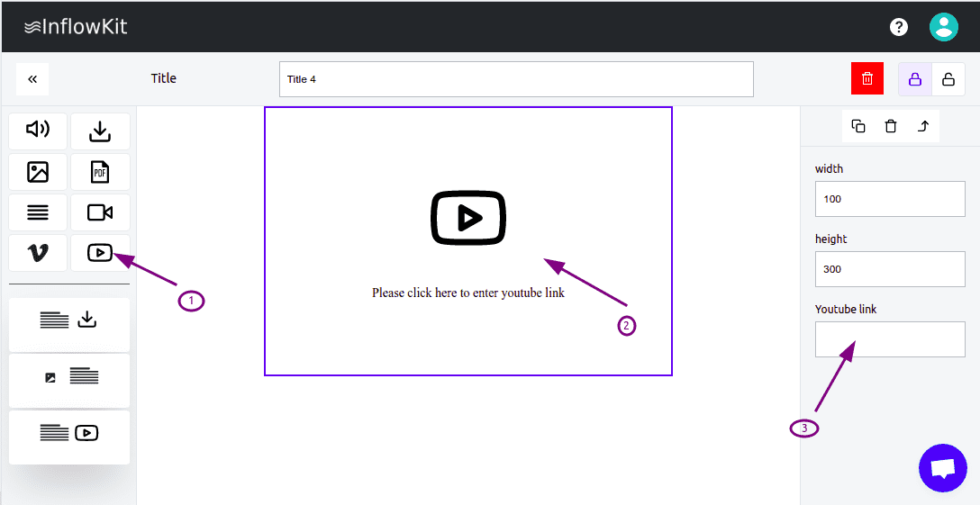Add an audio element from the sidebar
The width and height of the screenshot is (980, 505).
coord(38,131)
